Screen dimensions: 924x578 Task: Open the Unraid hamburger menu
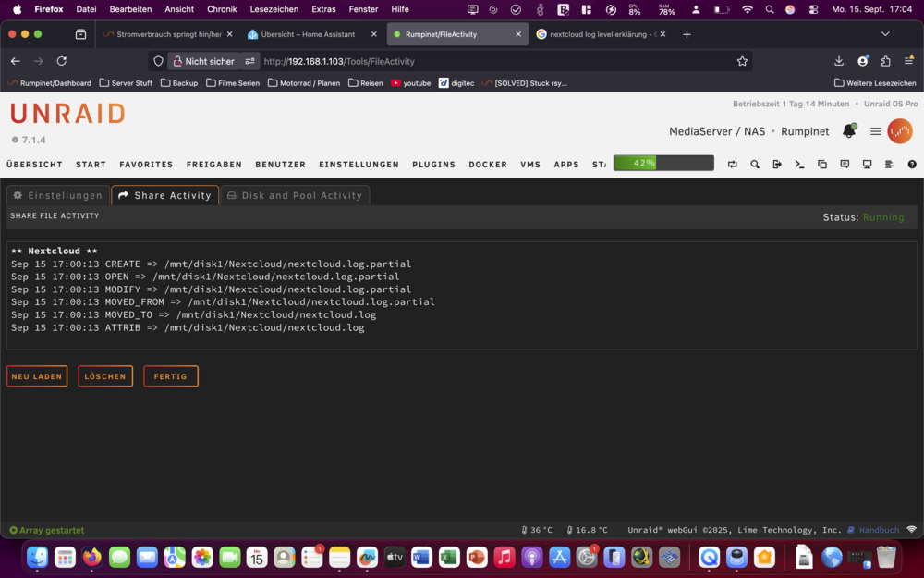click(x=876, y=131)
